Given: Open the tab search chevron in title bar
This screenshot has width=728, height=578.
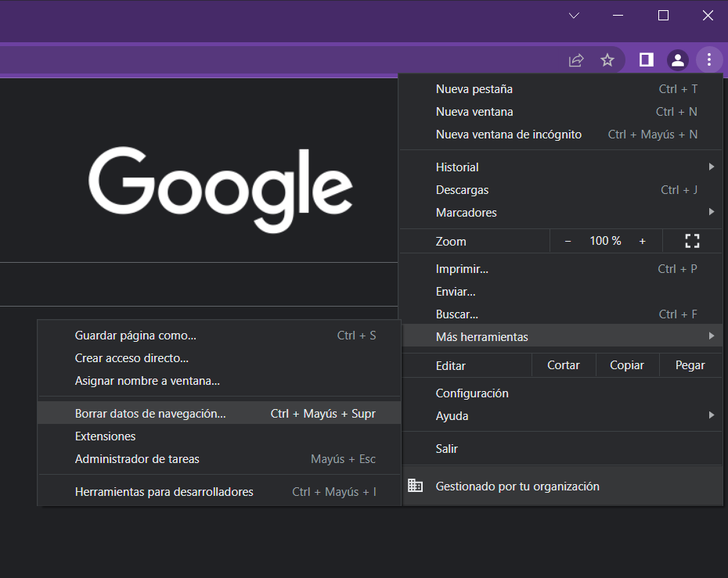Looking at the screenshot, I should tap(574, 16).
